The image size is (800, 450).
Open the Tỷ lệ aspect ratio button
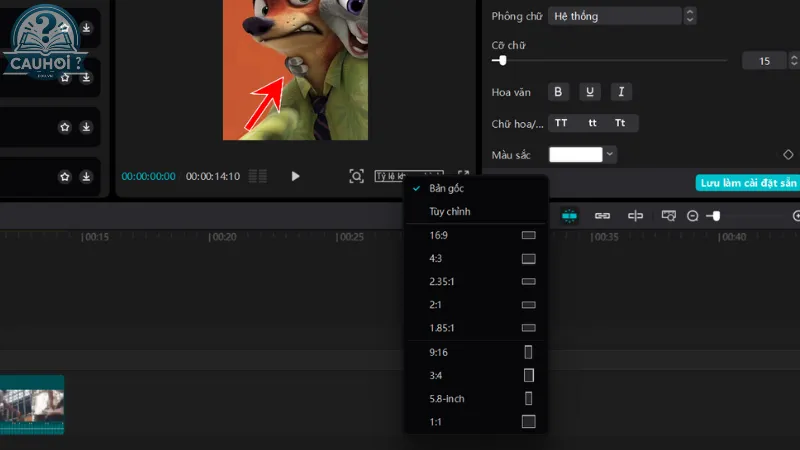(409, 176)
